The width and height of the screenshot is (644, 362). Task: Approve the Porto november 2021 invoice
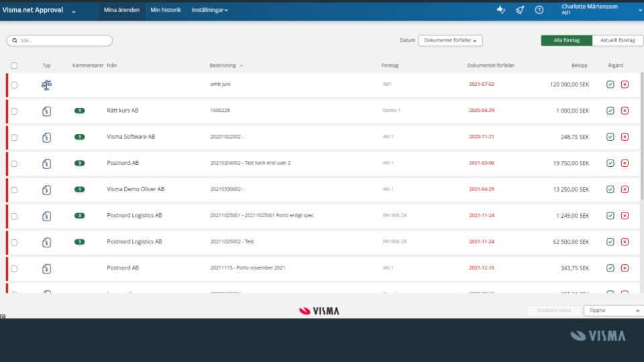(x=610, y=268)
